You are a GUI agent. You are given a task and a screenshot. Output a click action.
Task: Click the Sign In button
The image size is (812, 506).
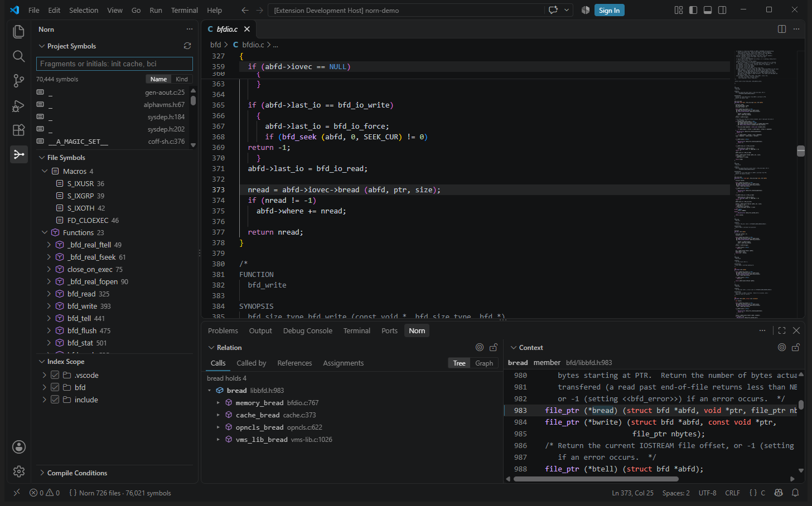pos(609,10)
